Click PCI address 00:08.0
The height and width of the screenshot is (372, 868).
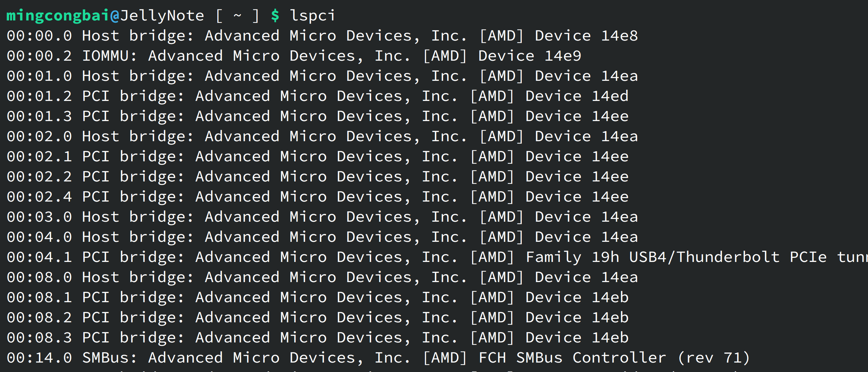(39, 277)
